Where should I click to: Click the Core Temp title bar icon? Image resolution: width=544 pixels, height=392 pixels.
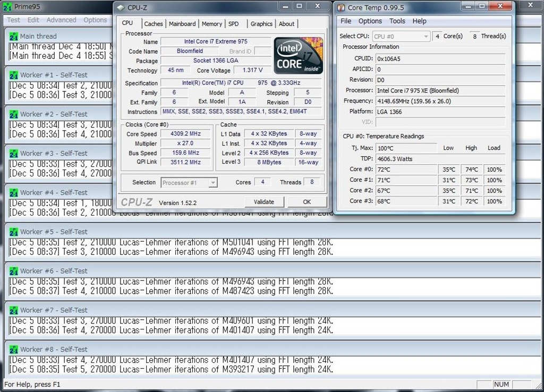click(341, 7)
